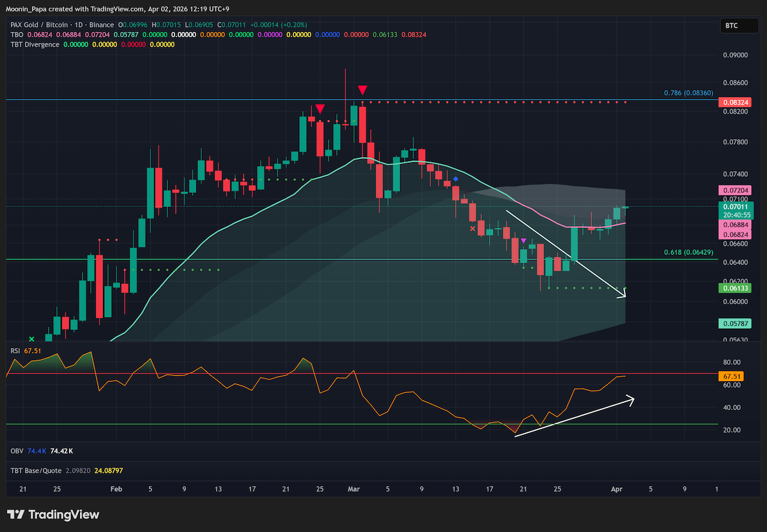Select the TBO indicator legend label
This screenshot has width=767, height=532.
tap(17, 34)
